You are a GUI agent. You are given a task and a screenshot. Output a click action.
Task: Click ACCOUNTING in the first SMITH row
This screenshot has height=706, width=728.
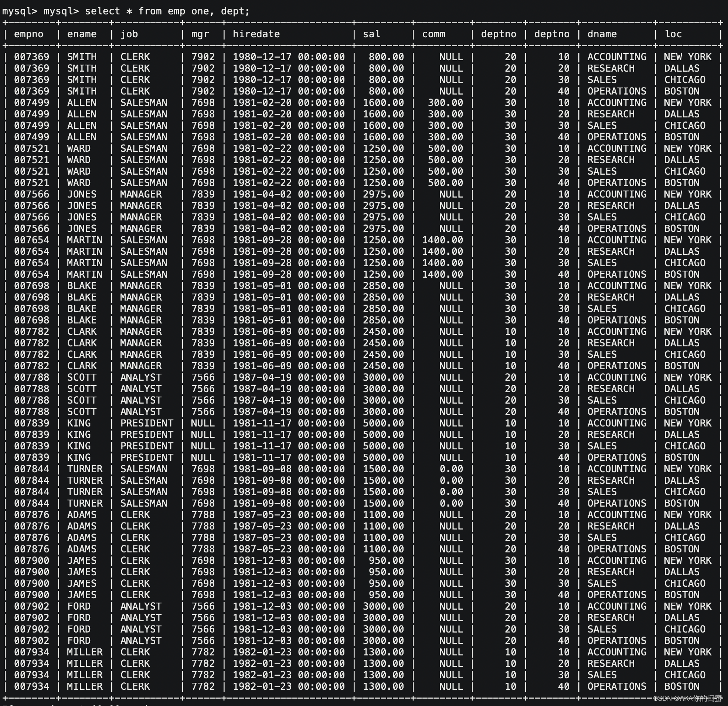click(616, 57)
